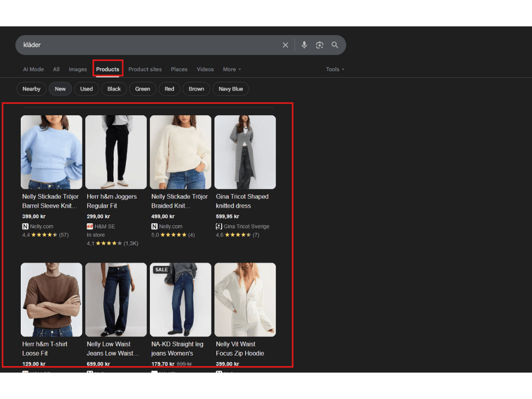Click the SALE badge on the jeans thumbnail
Image resolution: width=532 pixels, height=399 pixels.
pos(161,269)
